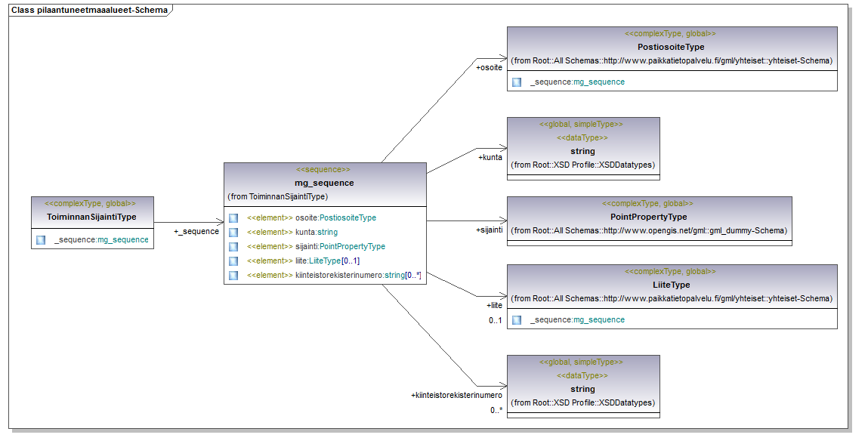
Task: Select the ToiminnanSijaintiType class header
Action: coord(91,217)
